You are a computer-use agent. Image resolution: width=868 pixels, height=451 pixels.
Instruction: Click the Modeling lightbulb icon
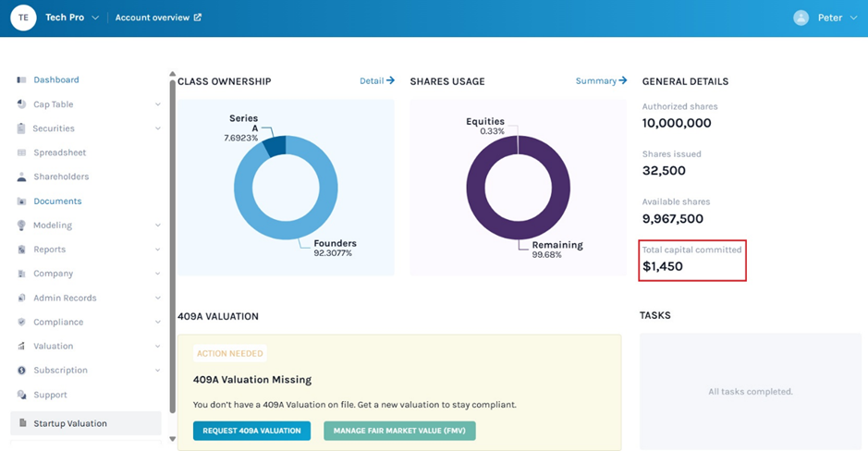click(21, 225)
